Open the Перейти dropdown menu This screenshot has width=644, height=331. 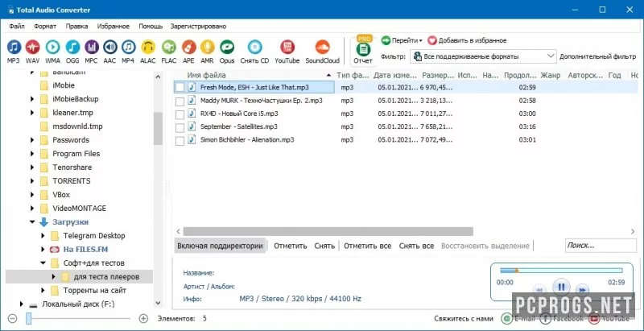tap(401, 40)
